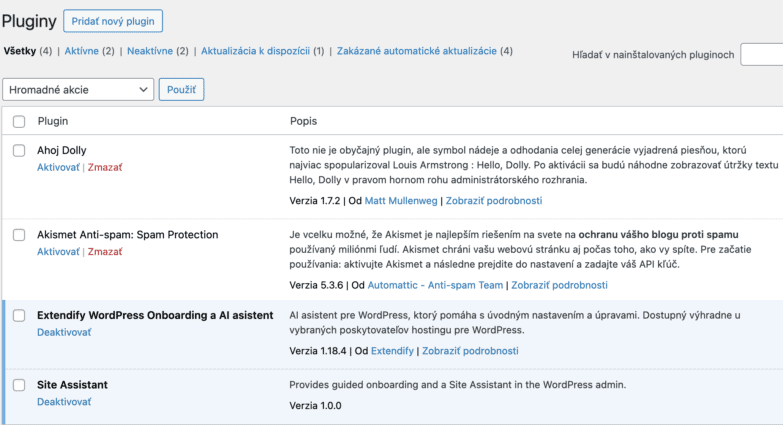783x425 pixels.
Task: Show details for Ahoj Dolly
Action: (494, 201)
